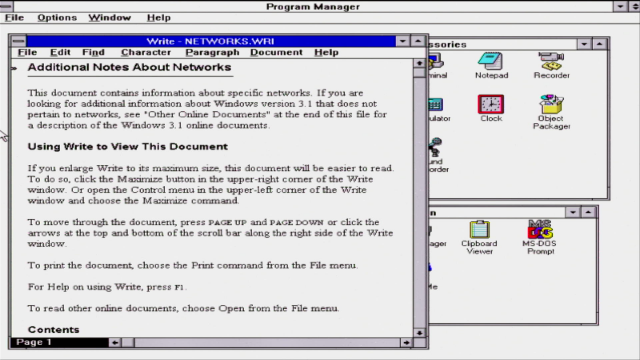This screenshot has height=360, width=640.
Task: Click the horizontal scrollbar left arrow in Write
Action: tap(115, 342)
